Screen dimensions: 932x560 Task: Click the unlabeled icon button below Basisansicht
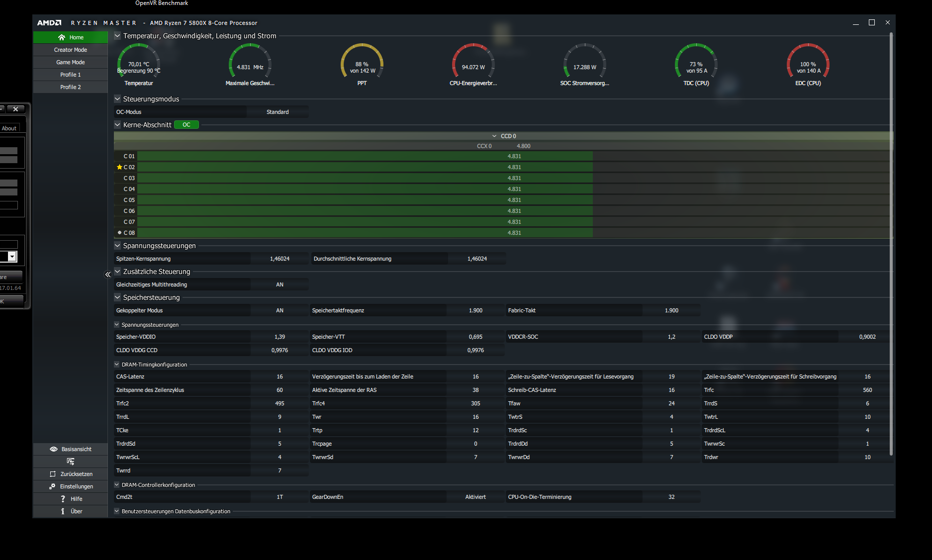[x=71, y=462]
